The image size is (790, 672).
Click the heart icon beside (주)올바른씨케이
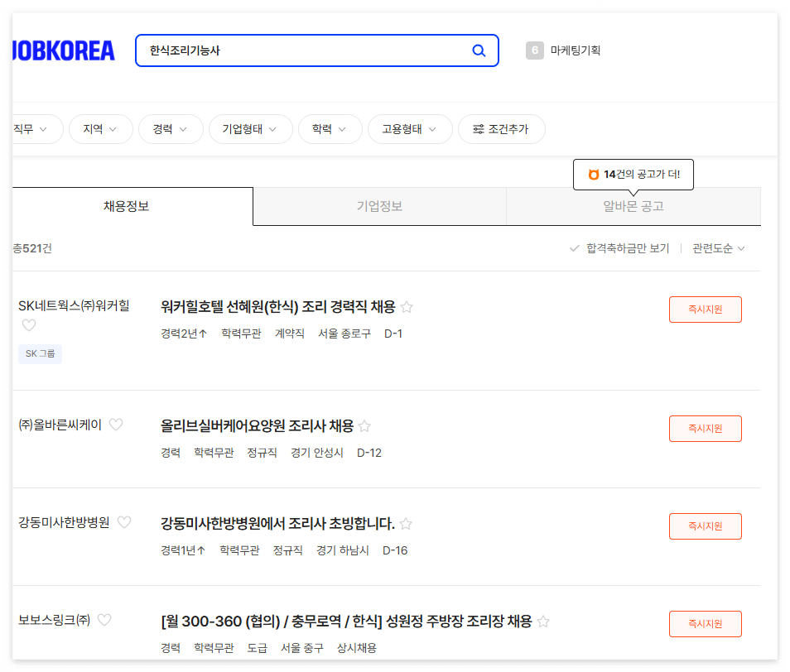(x=115, y=424)
